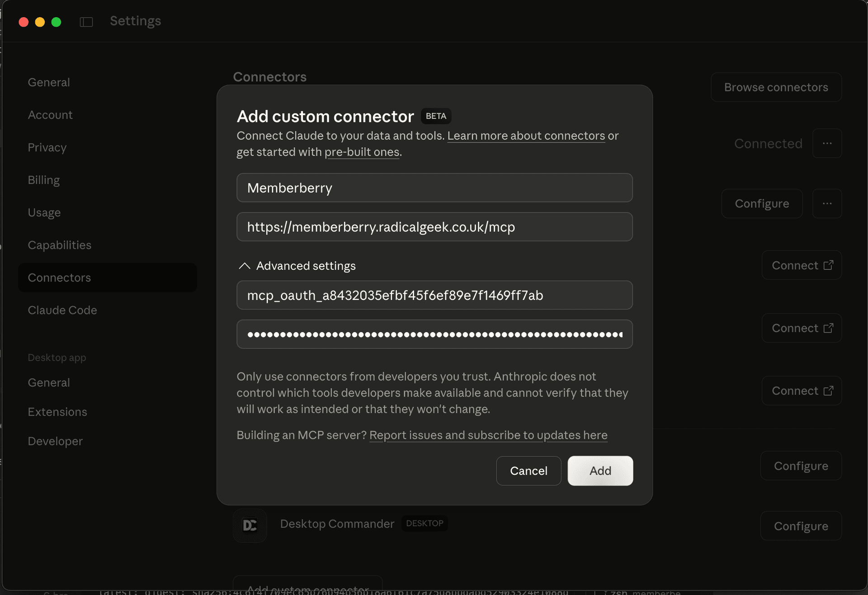This screenshot has width=868, height=595.
Task: Cancel the Add custom connector dialog
Action: tap(528, 471)
